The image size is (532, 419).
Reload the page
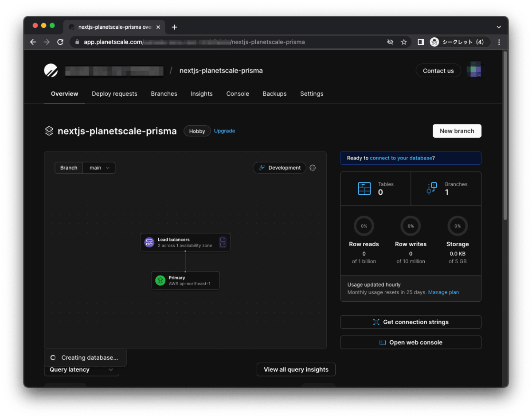pos(60,42)
